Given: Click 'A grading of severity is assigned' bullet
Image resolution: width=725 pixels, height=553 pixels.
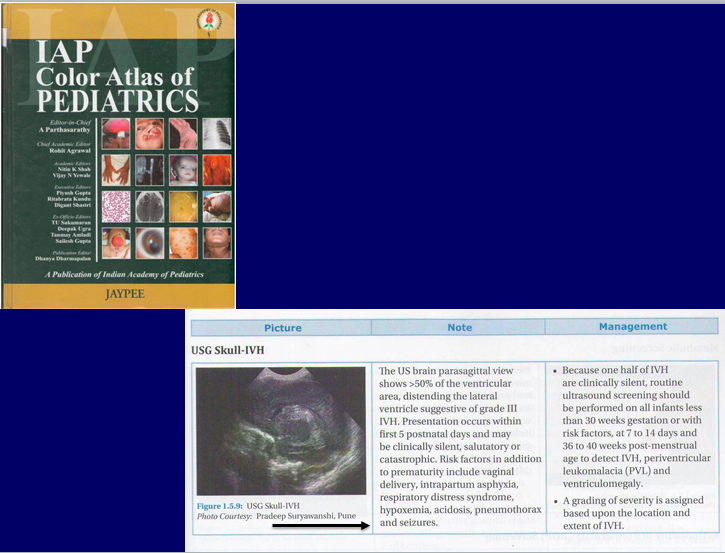Looking at the screenshot, I should 633,500.
